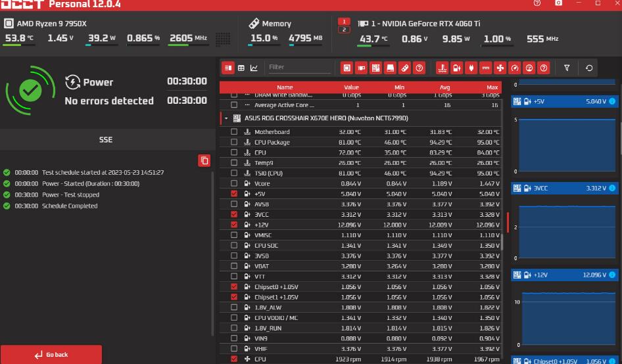
Task: Select the 'Power - Test stopped' log entry
Action: tap(70, 194)
